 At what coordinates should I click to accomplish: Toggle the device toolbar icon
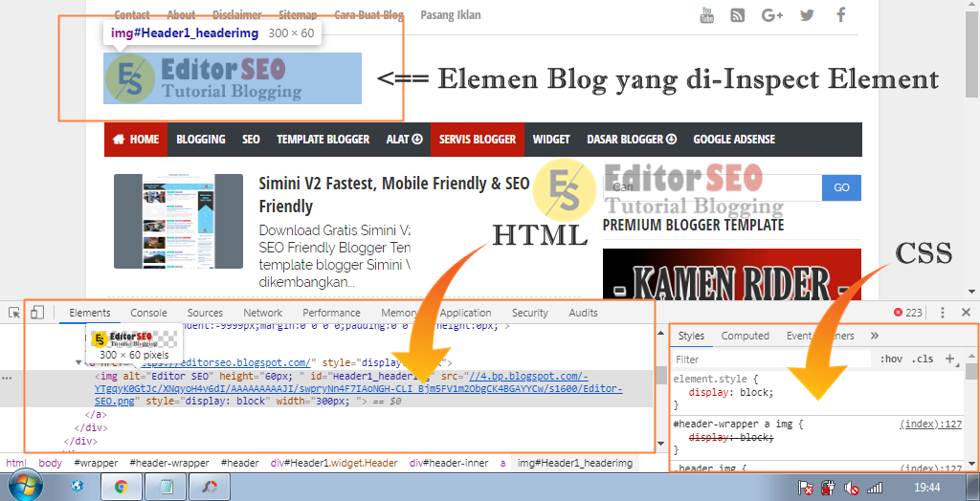point(37,313)
